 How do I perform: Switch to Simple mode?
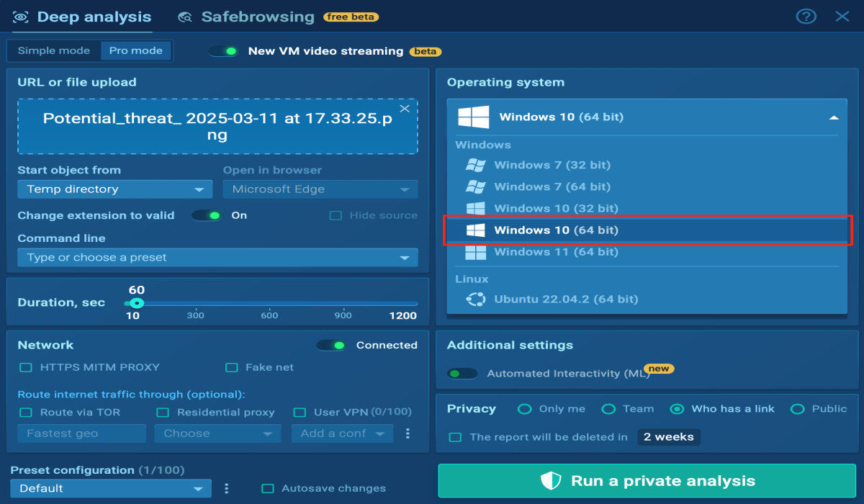point(53,50)
